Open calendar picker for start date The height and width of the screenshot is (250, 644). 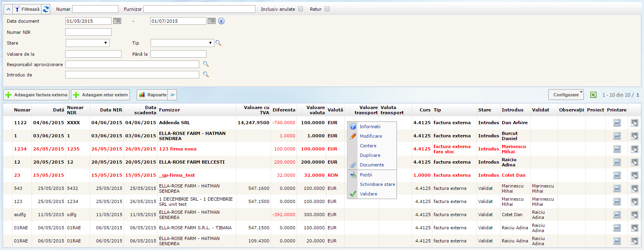[x=117, y=21]
